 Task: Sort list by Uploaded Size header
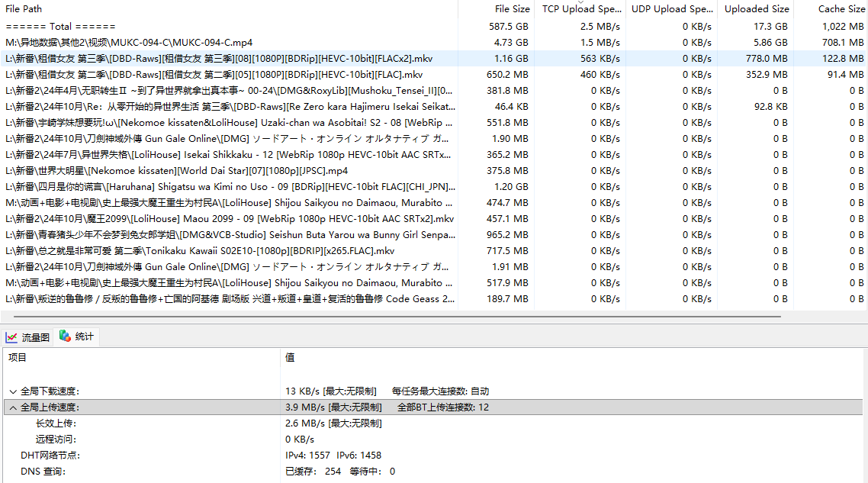756,9
